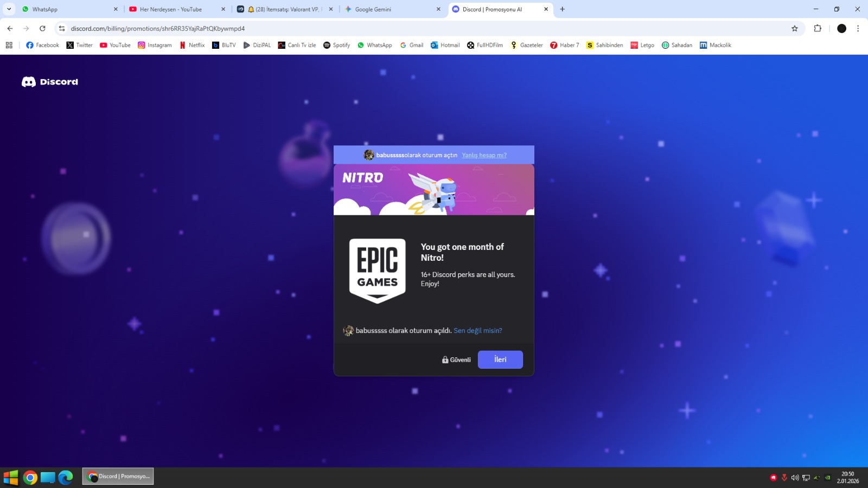The image size is (868, 488).
Task: Click the 'Sen değil misin?' link
Action: 478,331
